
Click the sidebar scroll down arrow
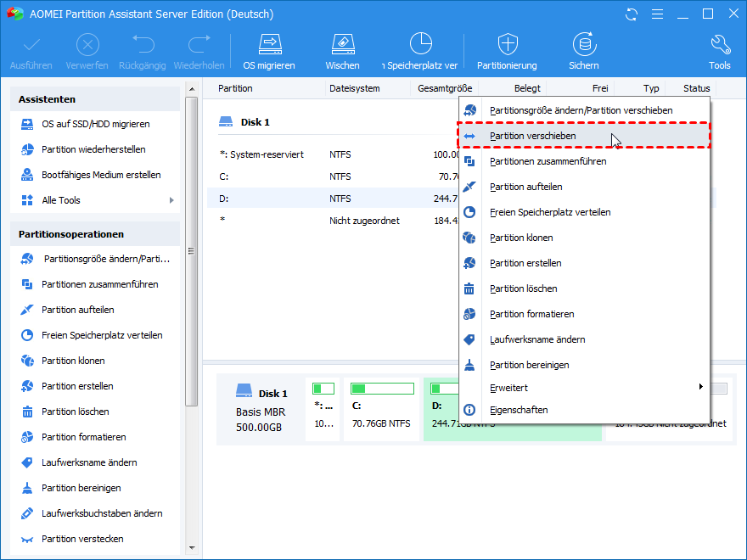(x=192, y=548)
